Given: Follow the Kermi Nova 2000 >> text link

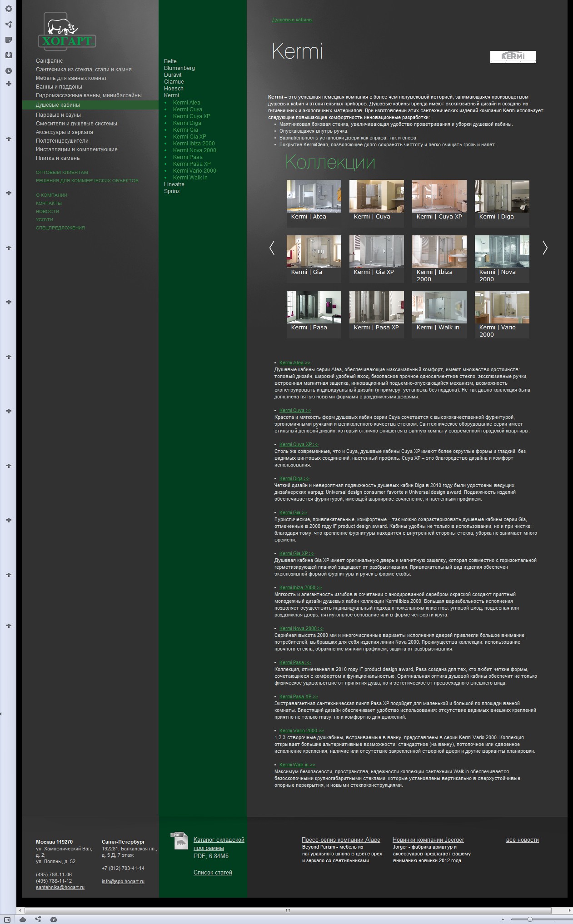Looking at the screenshot, I should [x=301, y=629].
